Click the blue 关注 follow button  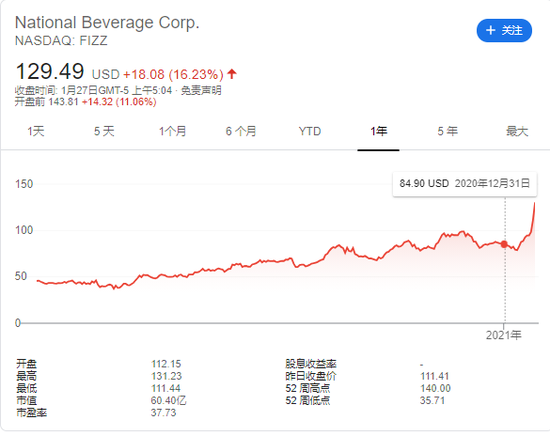(x=504, y=31)
